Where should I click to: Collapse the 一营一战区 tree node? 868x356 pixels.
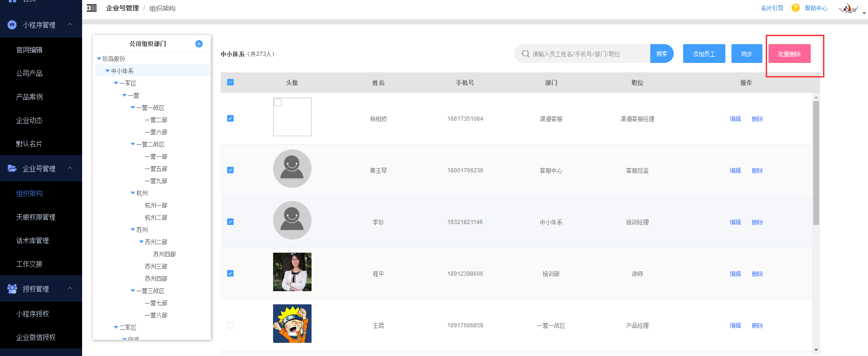tap(133, 108)
